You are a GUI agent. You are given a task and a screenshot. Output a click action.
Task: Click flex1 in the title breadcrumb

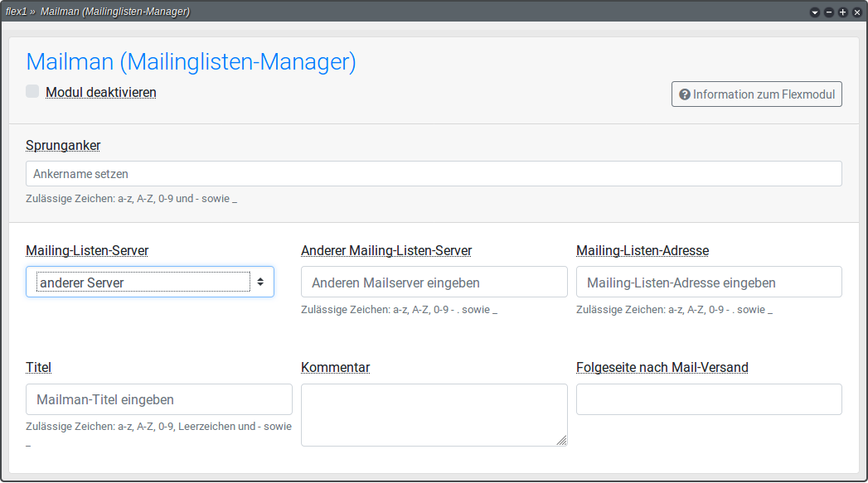pos(17,12)
